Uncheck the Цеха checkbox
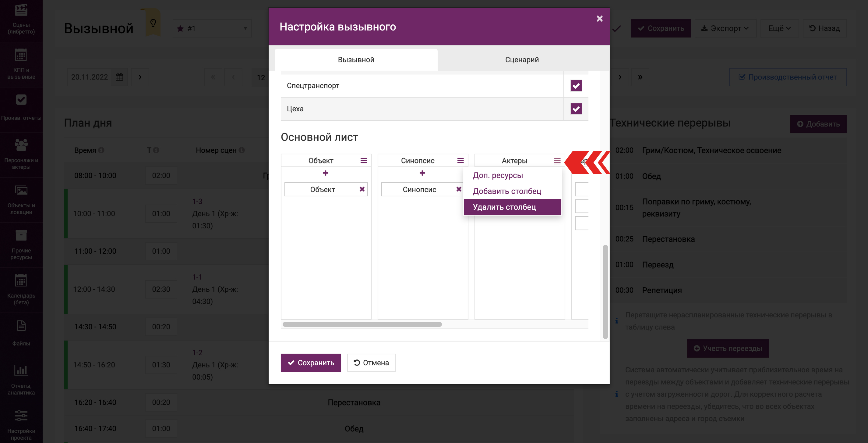Image resolution: width=868 pixels, height=443 pixels. click(576, 109)
